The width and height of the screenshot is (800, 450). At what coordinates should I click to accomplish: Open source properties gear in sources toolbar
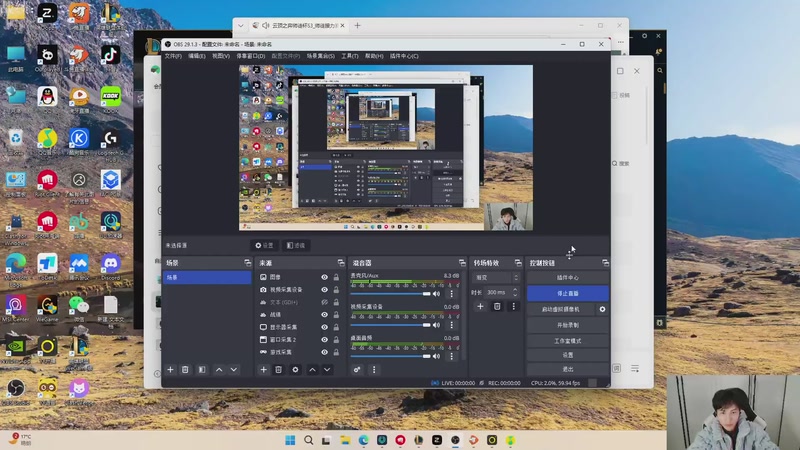point(295,369)
